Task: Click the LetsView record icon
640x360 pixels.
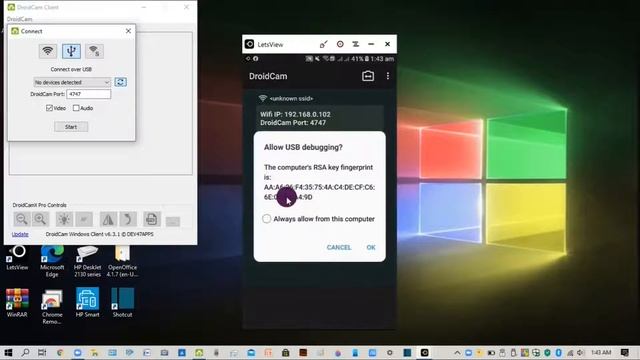Action: (340, 44)
